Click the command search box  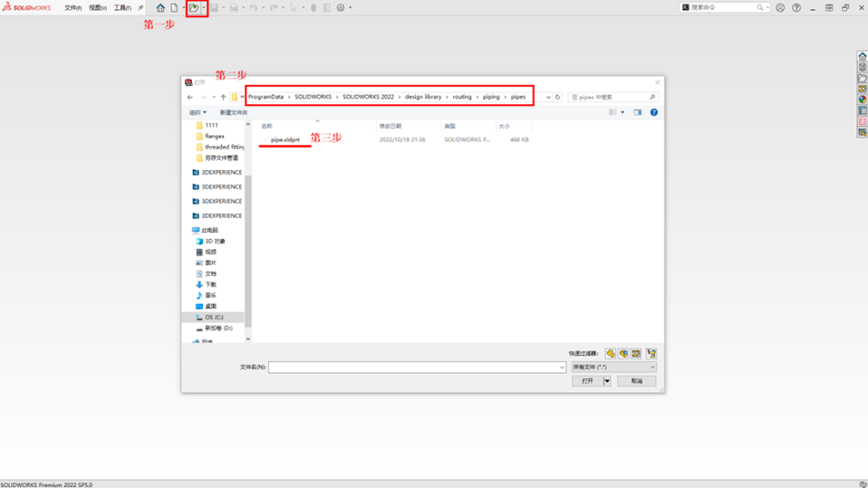724,7
